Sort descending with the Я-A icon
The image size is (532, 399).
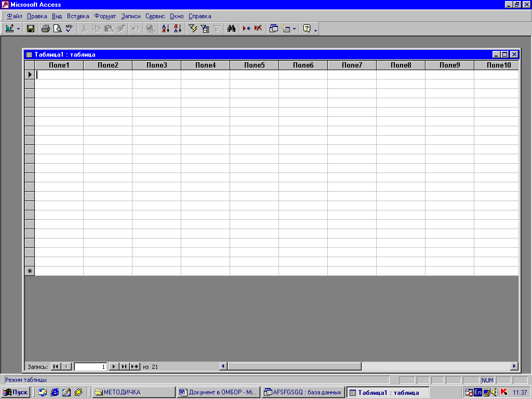click(x=178, y=29)
